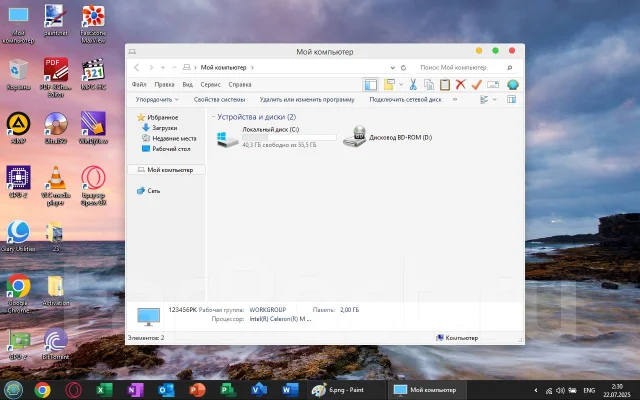Click the green shell globe icon

(x=513, y=84)
